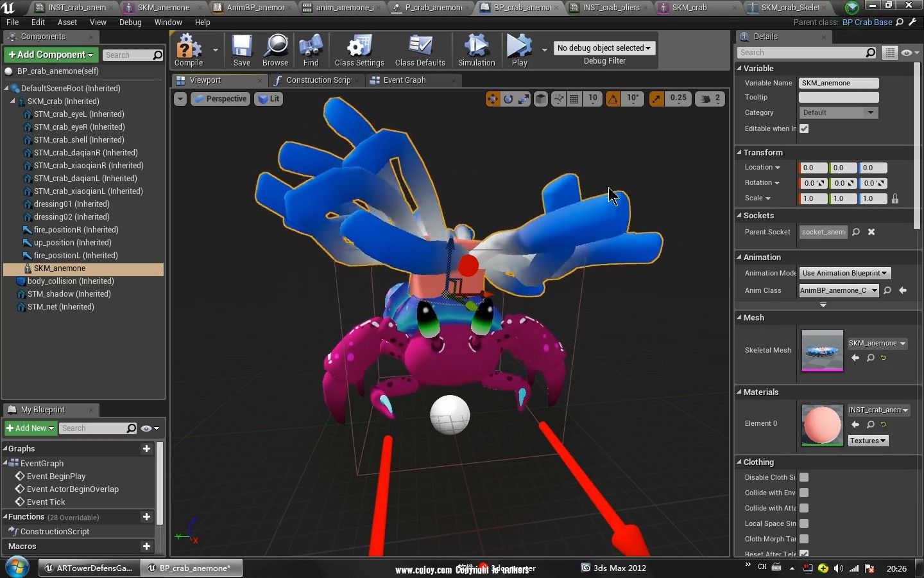This screenshot has height=578, width=924.
Task: Use selected asset for Element 0 material
Action: click(855, 425)
